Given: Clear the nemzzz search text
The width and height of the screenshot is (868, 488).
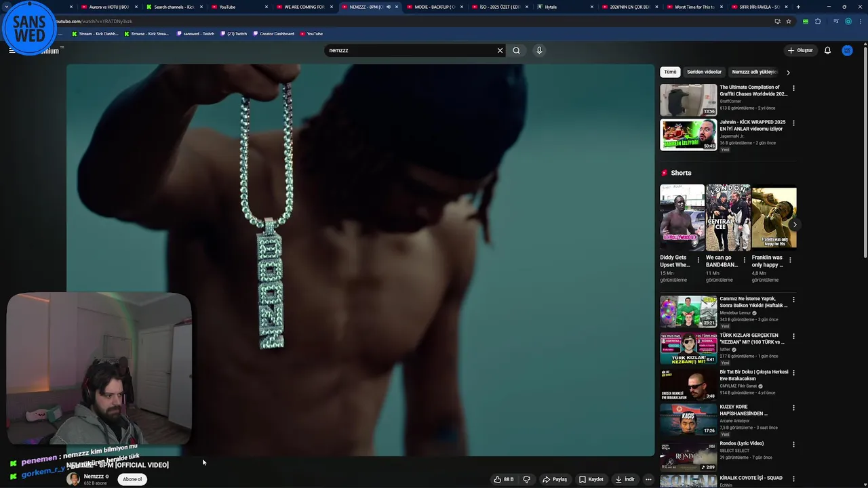Looking at the screenshot, I should [500, 50].
